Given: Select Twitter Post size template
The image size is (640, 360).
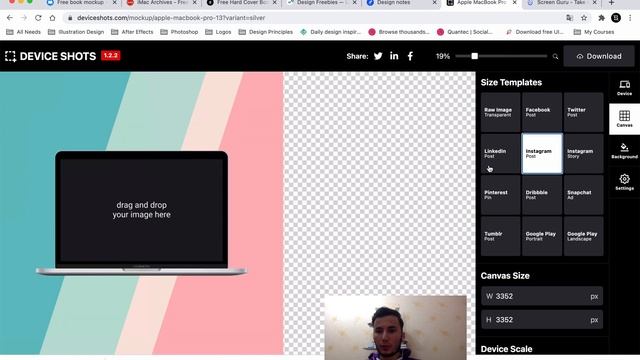Looking at the screenshot, I should tap(583, 112).
